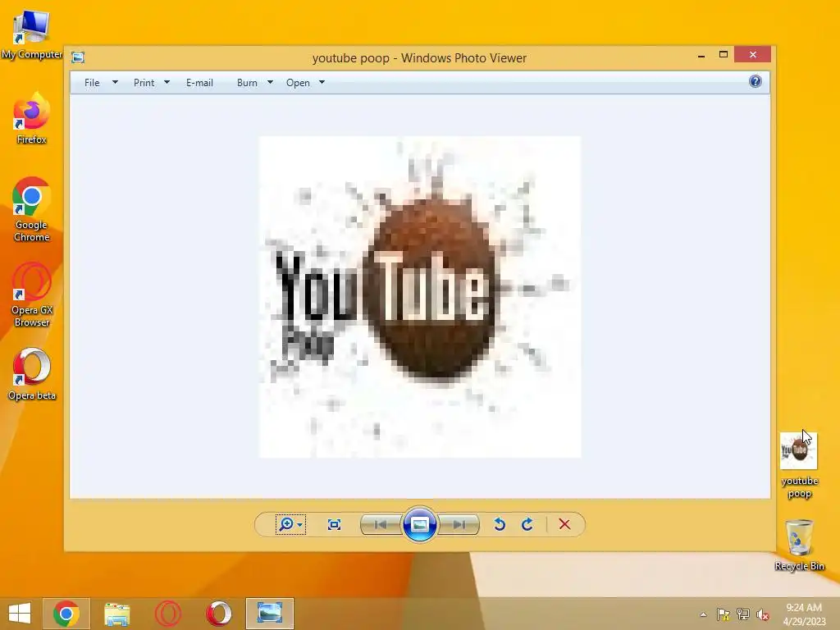Expand the Open dropdown arrow
This screenshot has width=840, height=630.
click(x=322, y=83)
